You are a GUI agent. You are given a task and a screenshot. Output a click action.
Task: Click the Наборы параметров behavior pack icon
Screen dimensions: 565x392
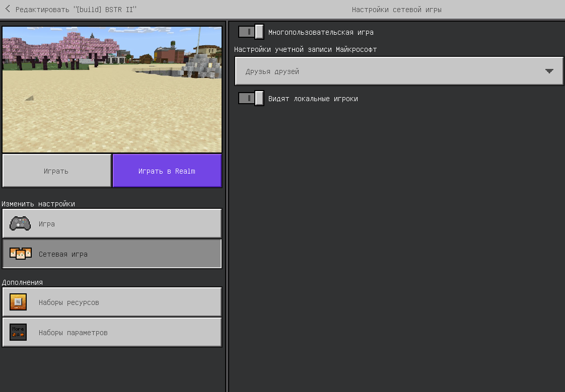coord(18,332)
